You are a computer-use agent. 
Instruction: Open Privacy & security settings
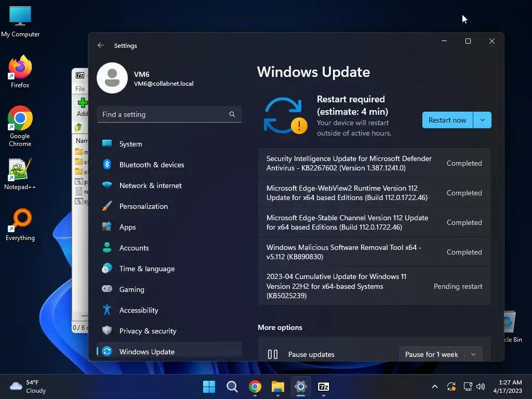click(169, 331)
